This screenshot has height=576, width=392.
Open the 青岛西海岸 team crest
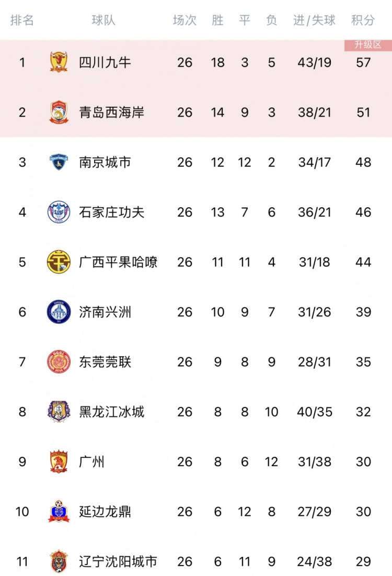pyautogui.click(x=59, y=112)
